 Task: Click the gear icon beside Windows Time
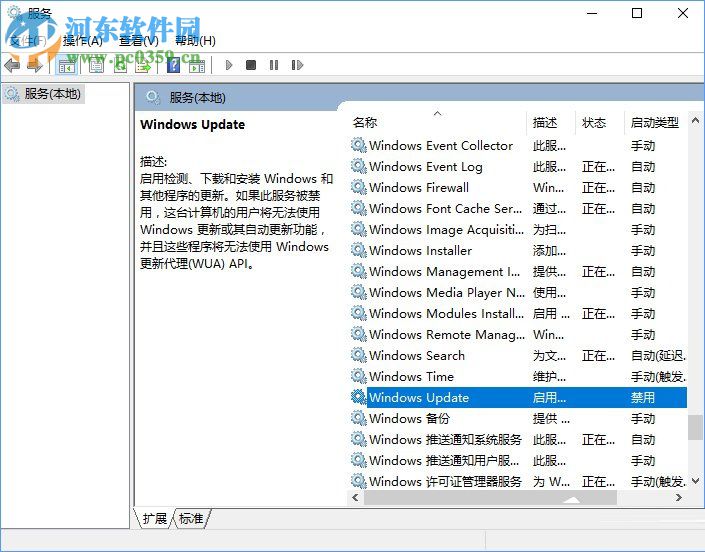tap(358, 376)
